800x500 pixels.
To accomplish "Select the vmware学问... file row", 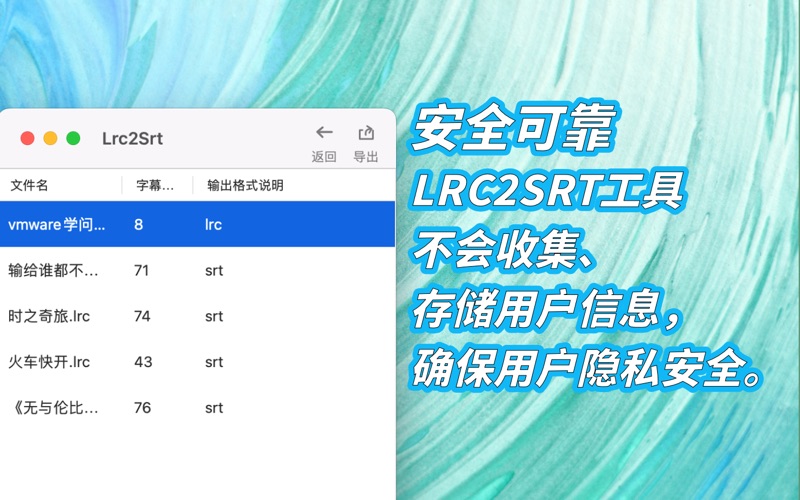I will pos(197,224).
